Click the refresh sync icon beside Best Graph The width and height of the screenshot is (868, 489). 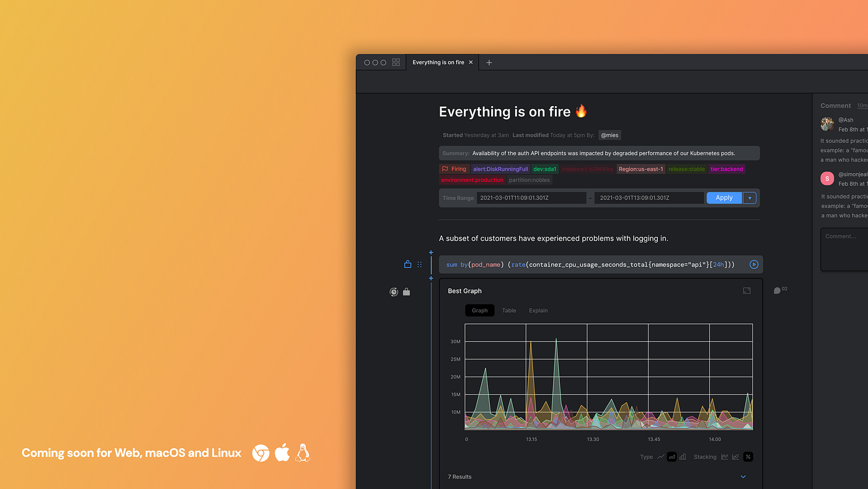pyautogui.click(x=394, y=292)
